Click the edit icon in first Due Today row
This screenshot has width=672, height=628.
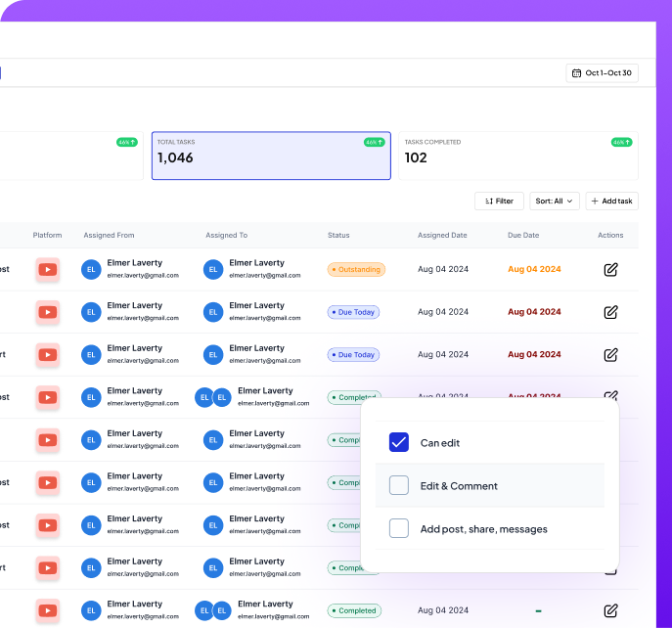610,312
